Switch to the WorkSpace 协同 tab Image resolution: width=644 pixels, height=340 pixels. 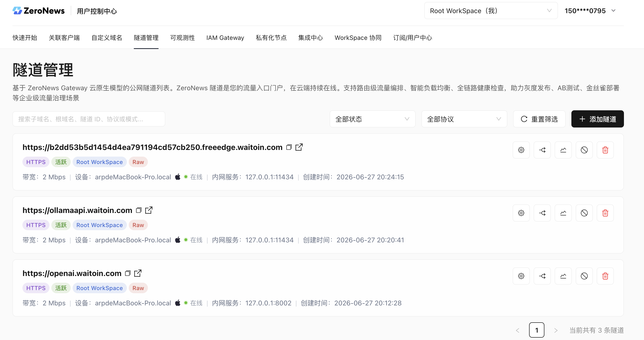click(x=358, y=38)
